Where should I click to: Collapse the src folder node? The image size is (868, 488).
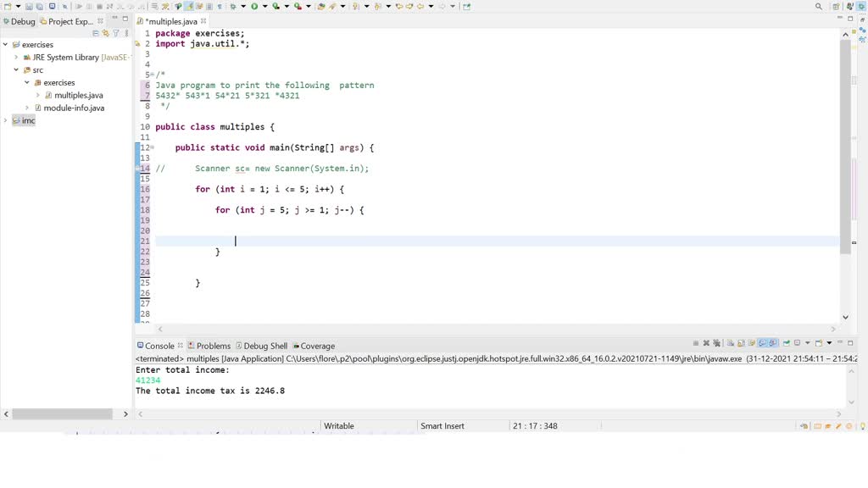point(16,69)
